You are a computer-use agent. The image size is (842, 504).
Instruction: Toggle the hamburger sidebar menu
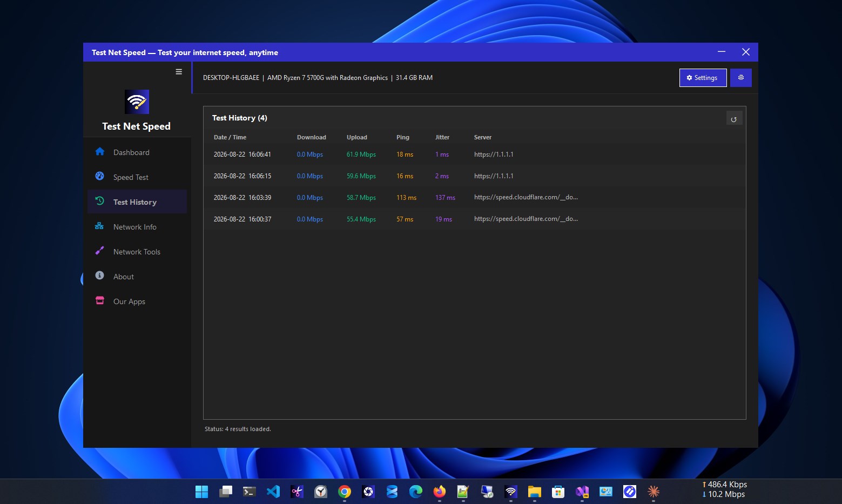[179, 72]
